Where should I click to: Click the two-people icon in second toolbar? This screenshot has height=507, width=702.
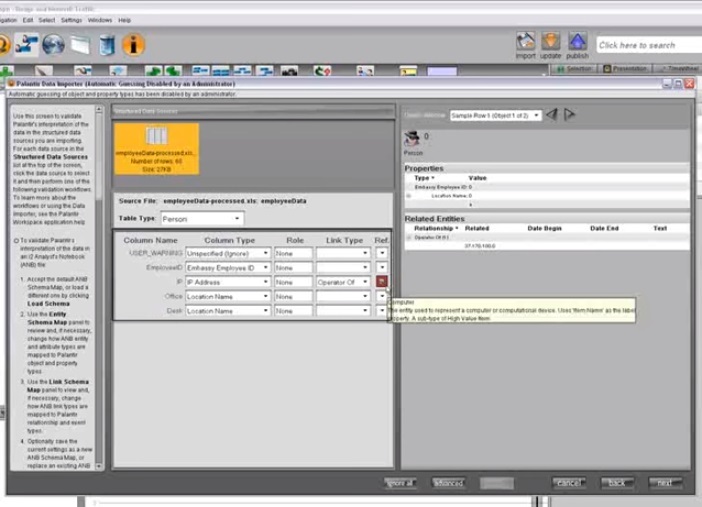(365, 71)
